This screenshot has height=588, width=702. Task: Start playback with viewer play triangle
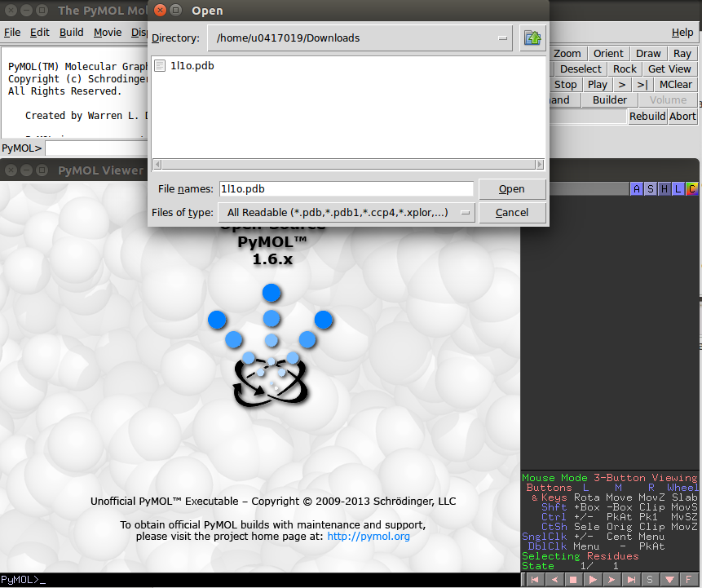click(x=592, y=580)
